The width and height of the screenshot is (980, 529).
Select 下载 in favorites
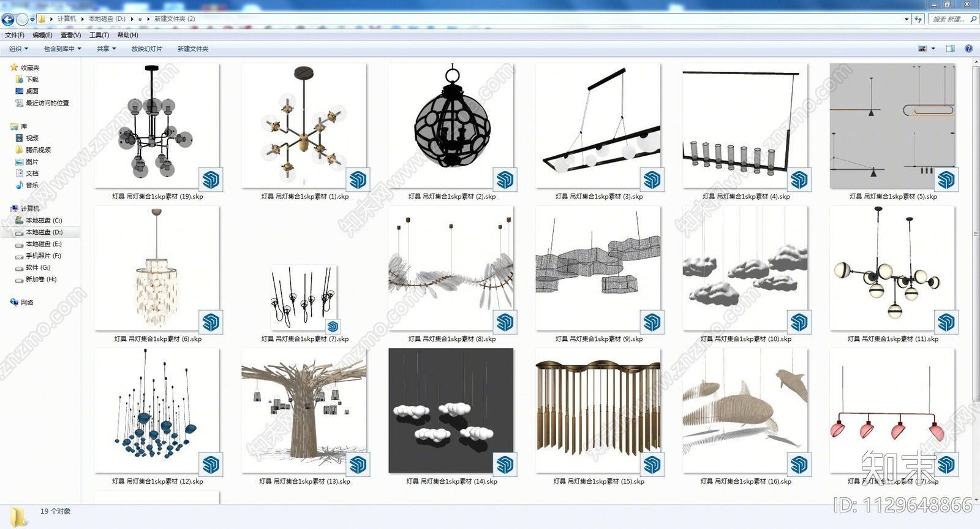[x=27, y=79]
